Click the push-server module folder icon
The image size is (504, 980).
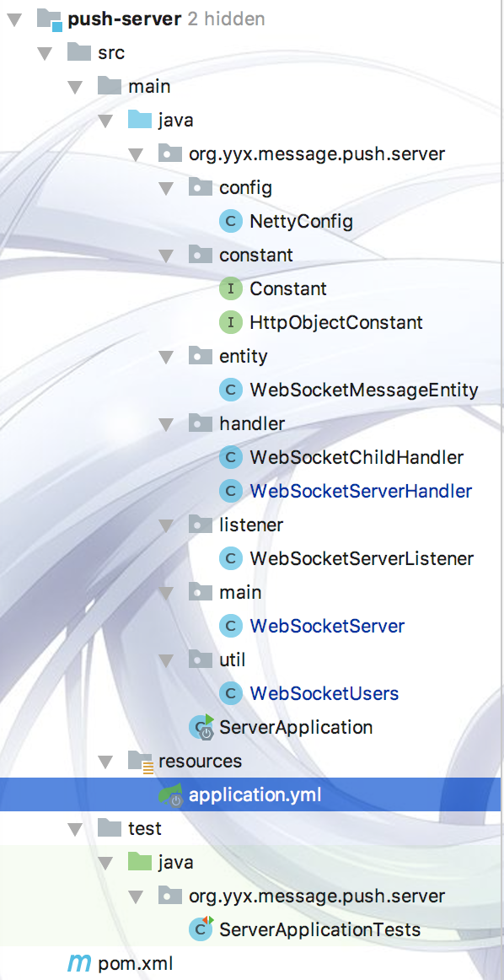click(50, 19)
